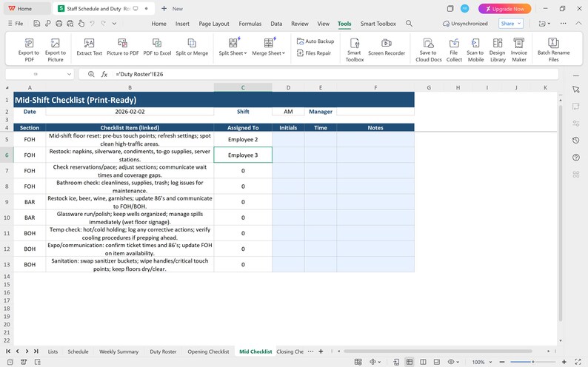The height and width of the screenshot is (367, 588).
Task: Adjust the zoom slider handle
Action: (532, 362)
